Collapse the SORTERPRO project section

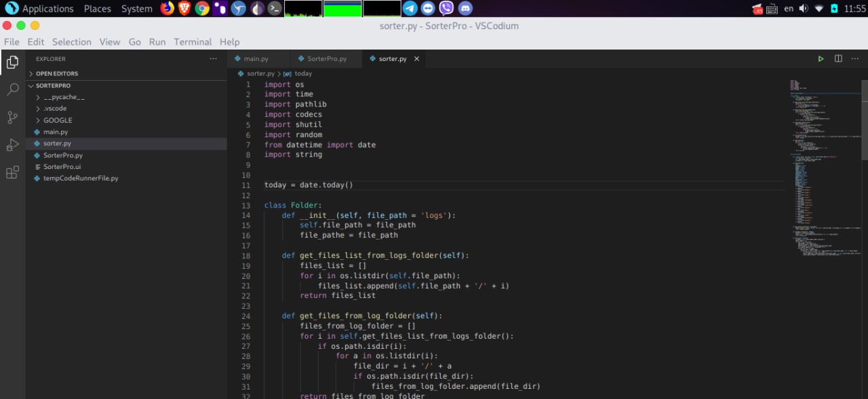(53, 85)
